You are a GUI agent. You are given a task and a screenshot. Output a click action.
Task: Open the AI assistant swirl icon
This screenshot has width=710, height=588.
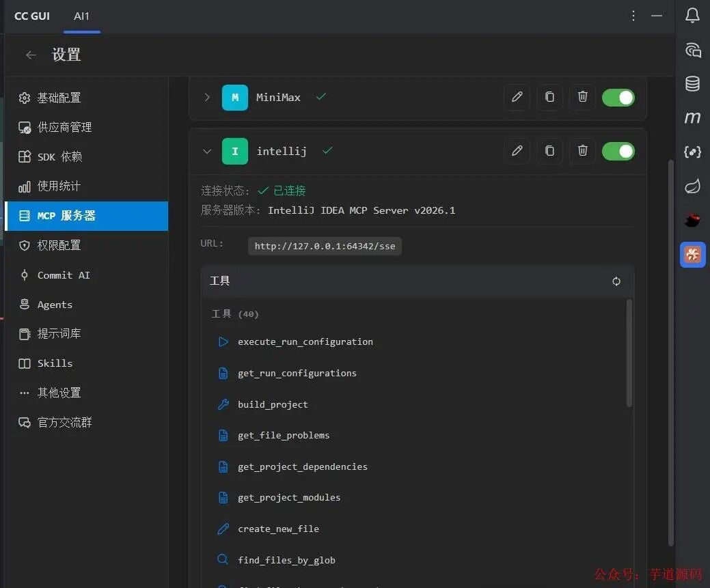pos(692,50)
